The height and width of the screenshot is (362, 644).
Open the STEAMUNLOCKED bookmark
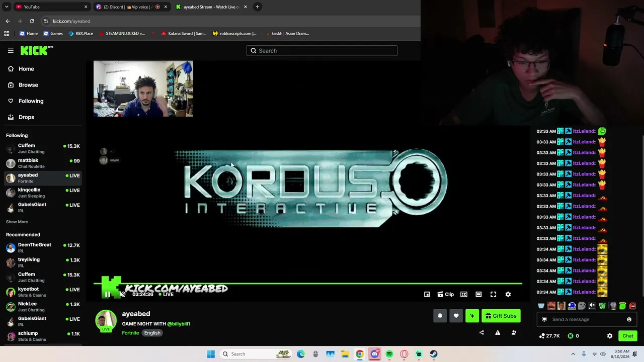[121, 34]
